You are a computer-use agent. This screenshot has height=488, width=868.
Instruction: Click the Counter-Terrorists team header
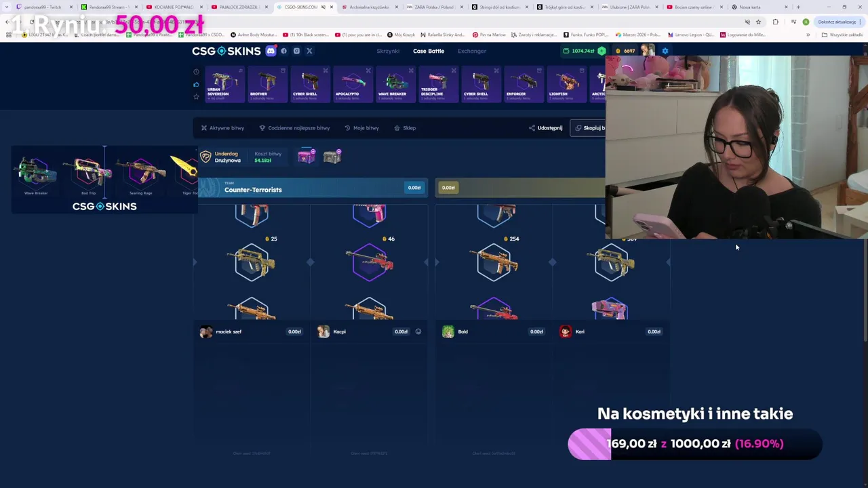312,188
